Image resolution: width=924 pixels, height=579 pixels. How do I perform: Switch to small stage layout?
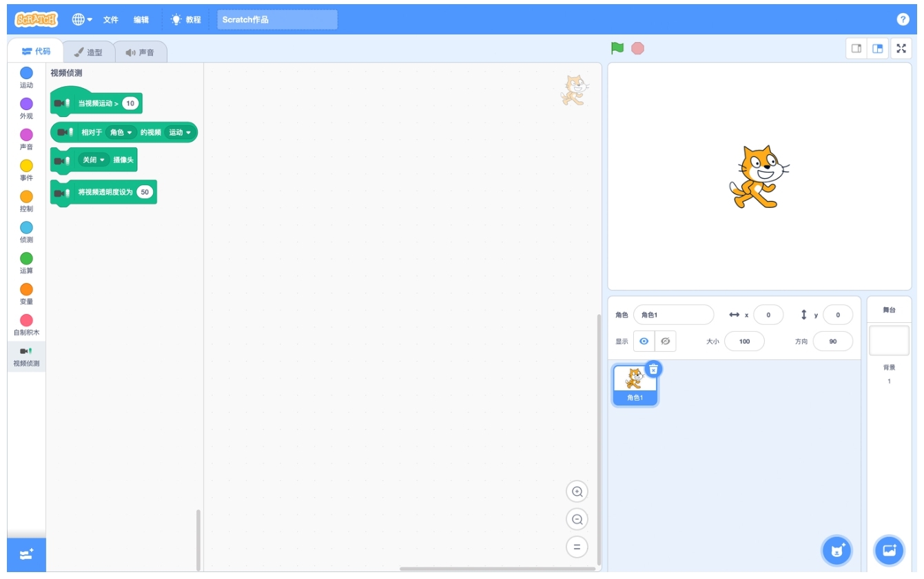click(856, 49)
